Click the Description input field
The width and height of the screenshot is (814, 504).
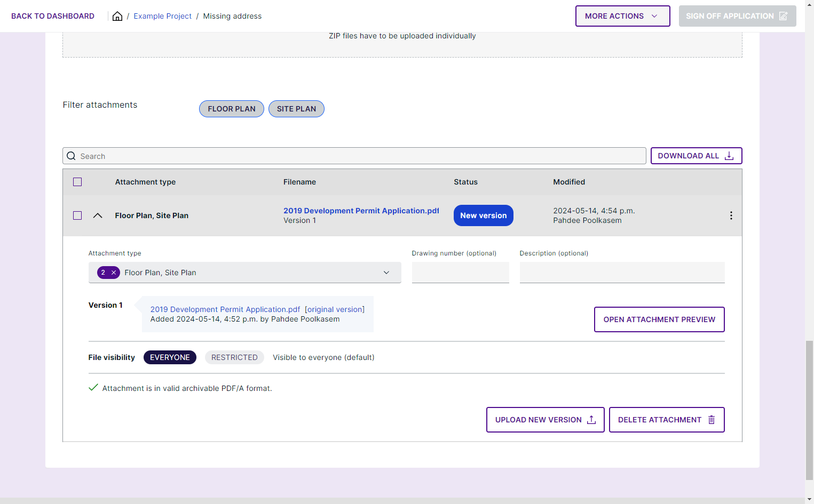point(622,273)
